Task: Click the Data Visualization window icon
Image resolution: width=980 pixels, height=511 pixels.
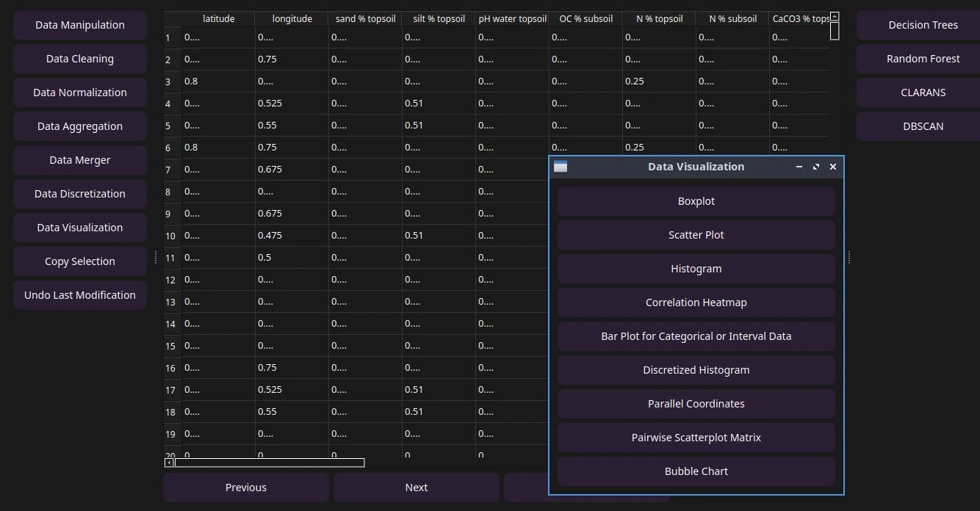Action: point(561,167)
